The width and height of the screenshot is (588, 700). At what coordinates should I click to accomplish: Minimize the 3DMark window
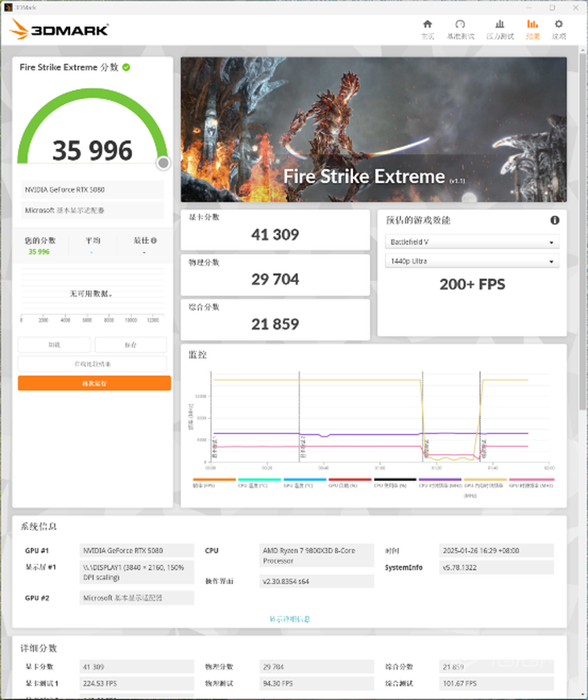[529, 7]
